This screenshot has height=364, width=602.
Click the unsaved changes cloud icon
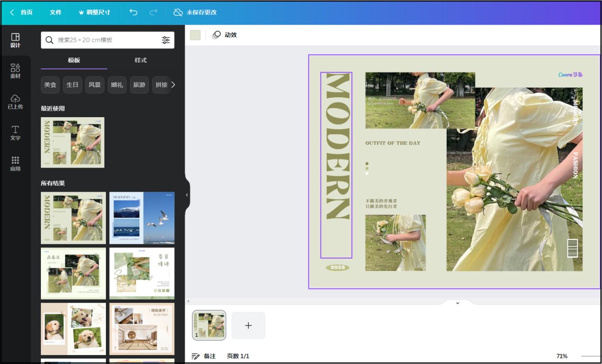(178, 12)
